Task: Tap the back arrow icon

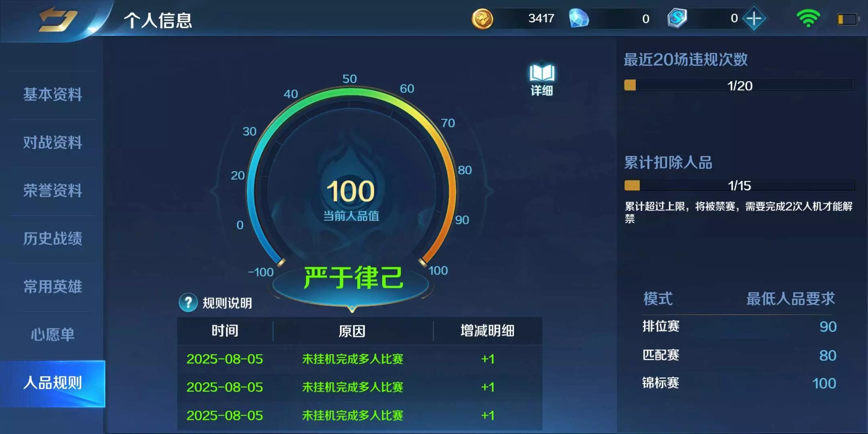Action: point(57,19)
